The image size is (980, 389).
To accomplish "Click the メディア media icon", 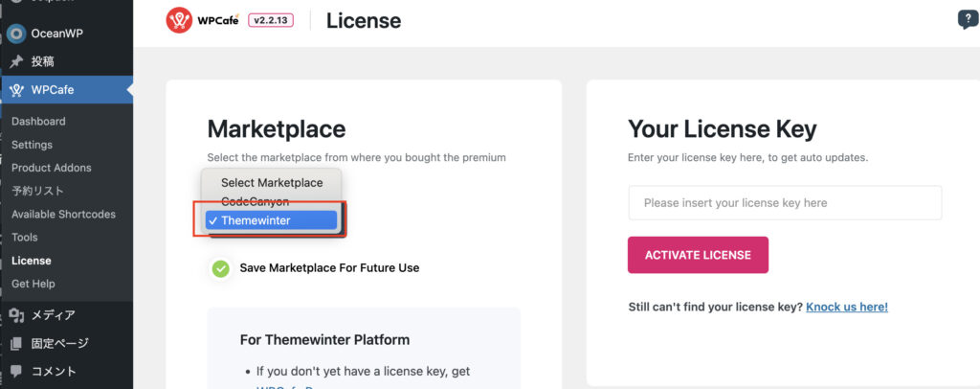I will 15,315.
